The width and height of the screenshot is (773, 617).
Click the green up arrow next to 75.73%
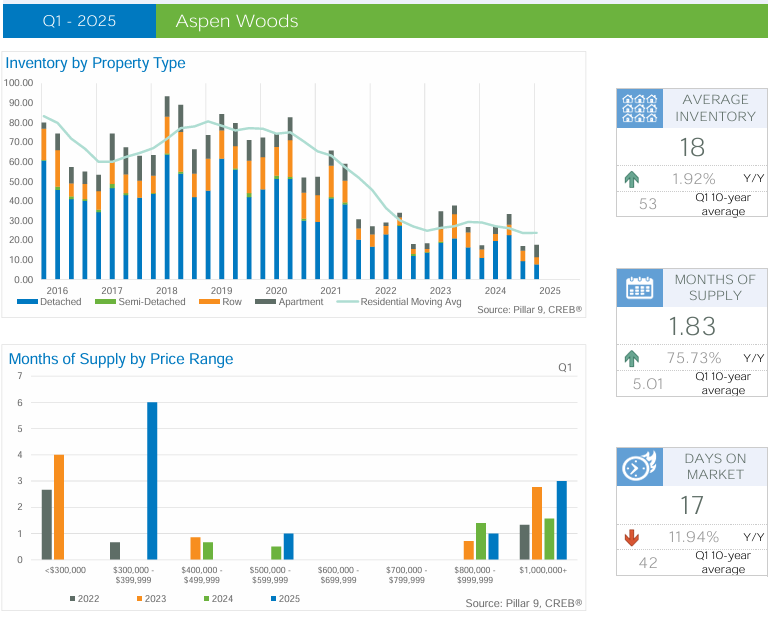(631, 358)
